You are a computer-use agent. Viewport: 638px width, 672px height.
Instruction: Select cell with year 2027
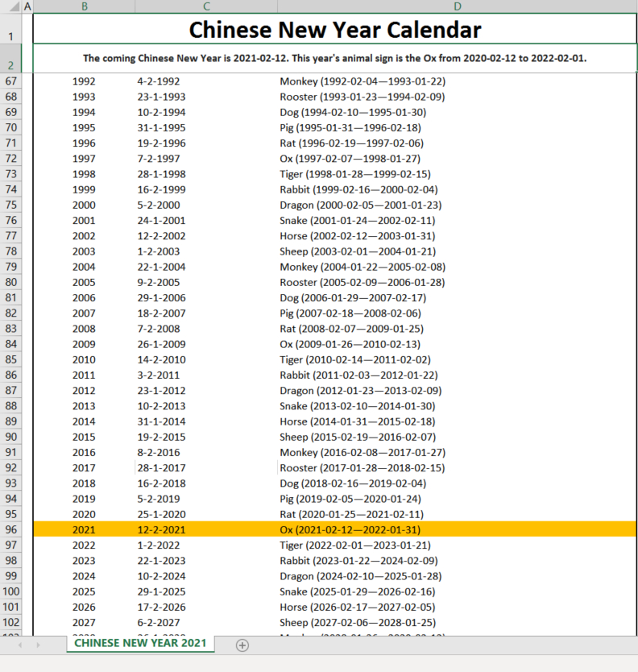(84, 622)
